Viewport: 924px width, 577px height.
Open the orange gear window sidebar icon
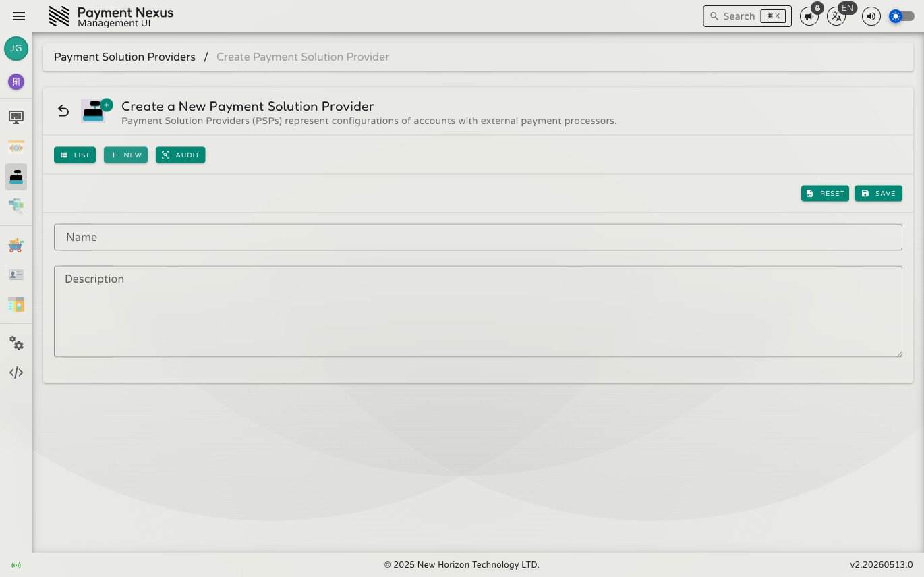(x=16, y=147)
